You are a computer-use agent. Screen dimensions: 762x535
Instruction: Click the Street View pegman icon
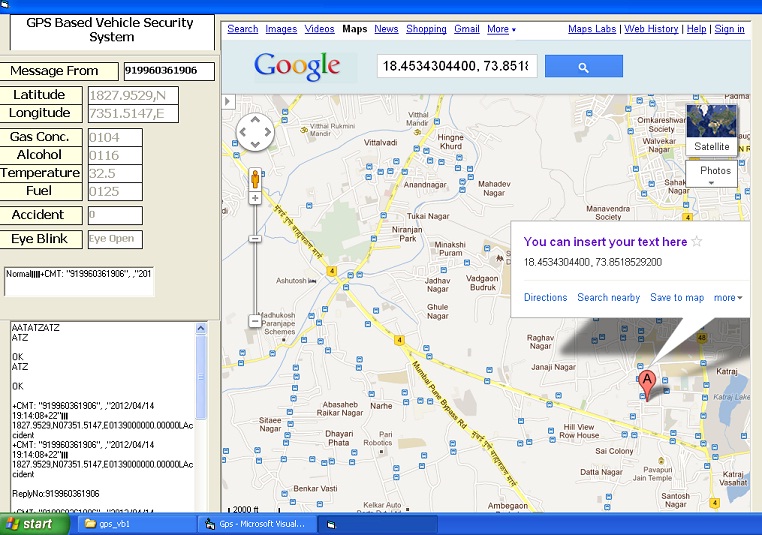point(255,180)
